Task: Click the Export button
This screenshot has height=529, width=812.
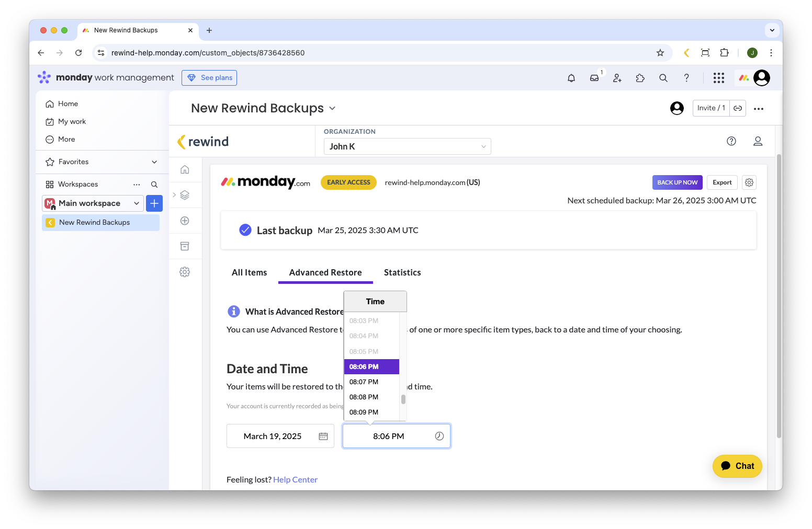Action: [722, 182]
